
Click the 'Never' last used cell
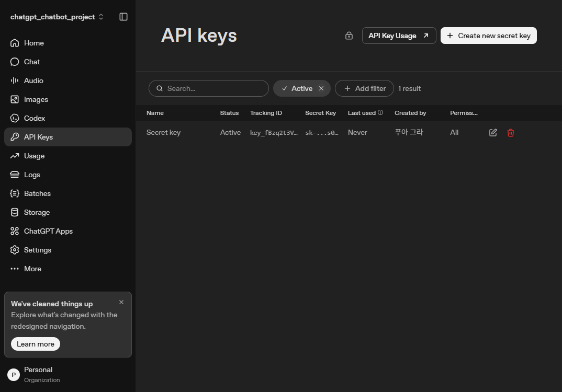[357, 132]
